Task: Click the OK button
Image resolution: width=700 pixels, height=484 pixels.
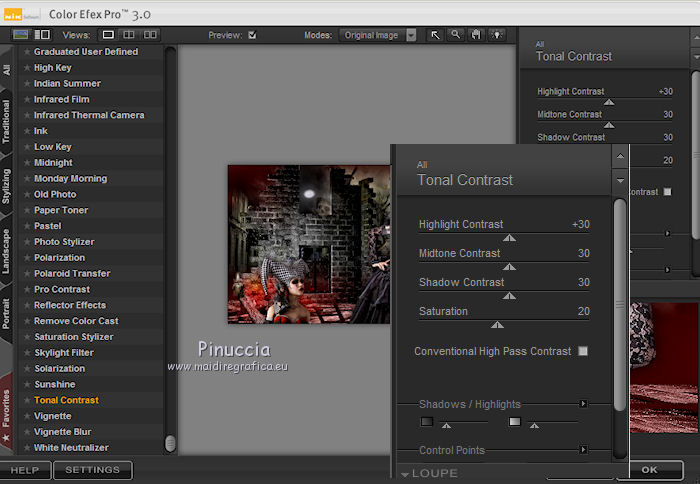Action: click(650, 470)
